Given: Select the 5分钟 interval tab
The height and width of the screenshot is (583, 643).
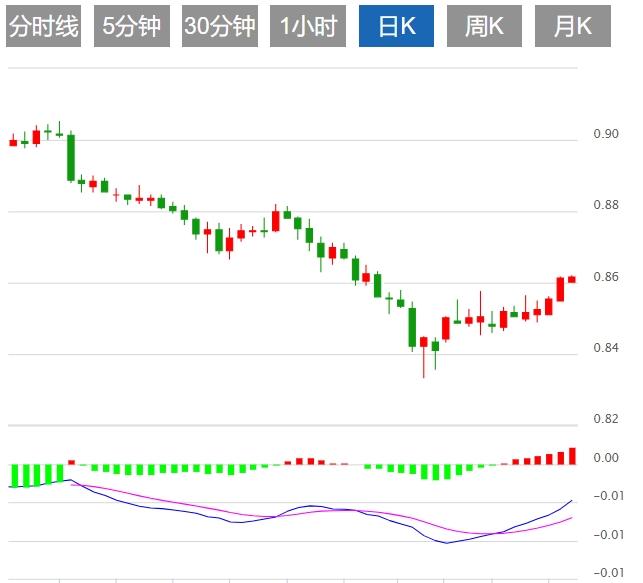Looking at the screenshot, I should pos(132,26).
